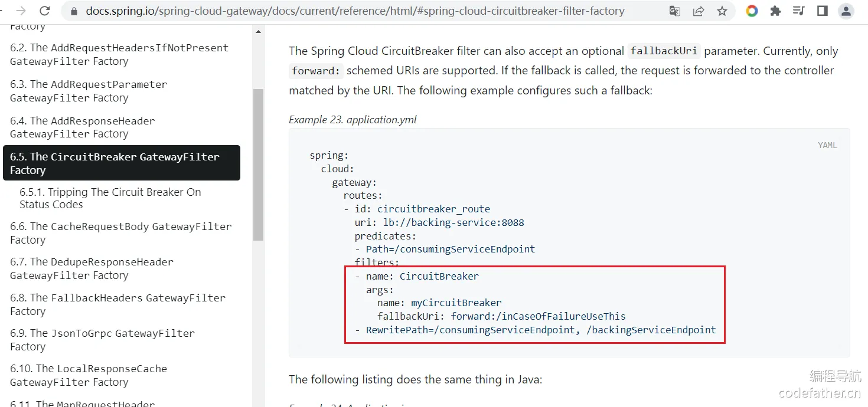Open 6.10 LocalResponseCache GatewayFilter Factory
This screenshot has height=407, width=868.
point(89,375)
